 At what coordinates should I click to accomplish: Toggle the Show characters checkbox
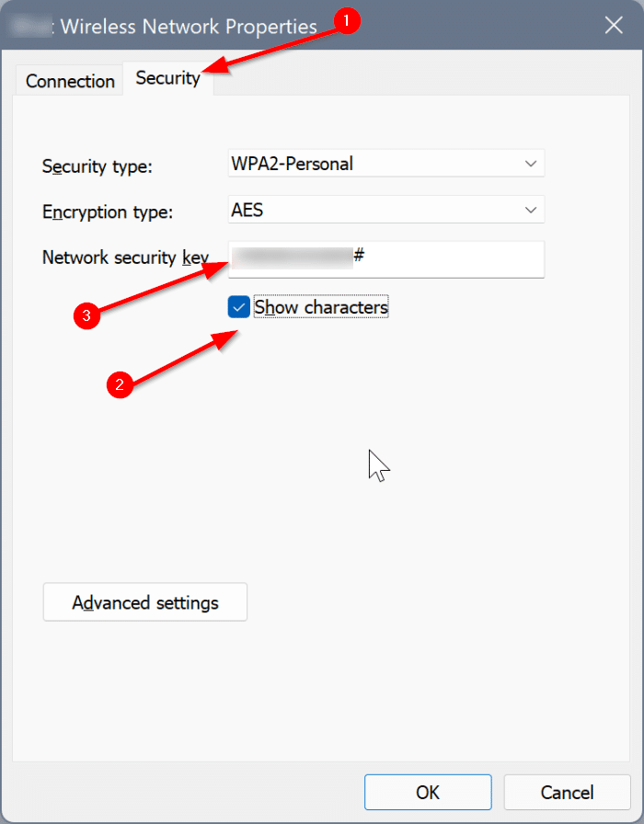(238, 306)
